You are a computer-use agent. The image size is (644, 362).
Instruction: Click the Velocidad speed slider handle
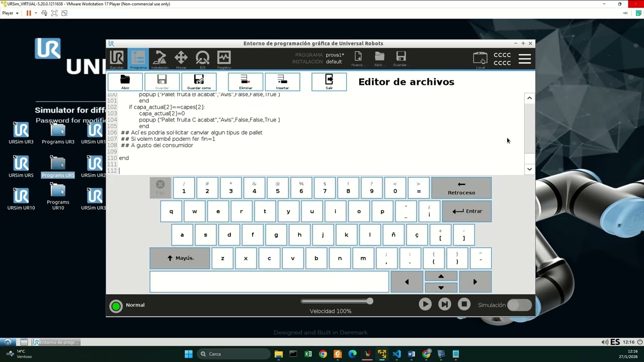pyautogui.click(x=370, y=301)
